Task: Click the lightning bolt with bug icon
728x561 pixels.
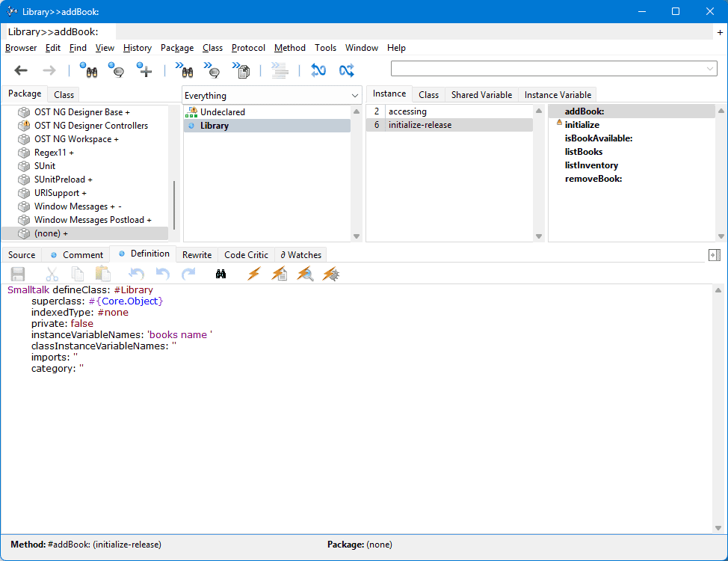Action: 330,274
